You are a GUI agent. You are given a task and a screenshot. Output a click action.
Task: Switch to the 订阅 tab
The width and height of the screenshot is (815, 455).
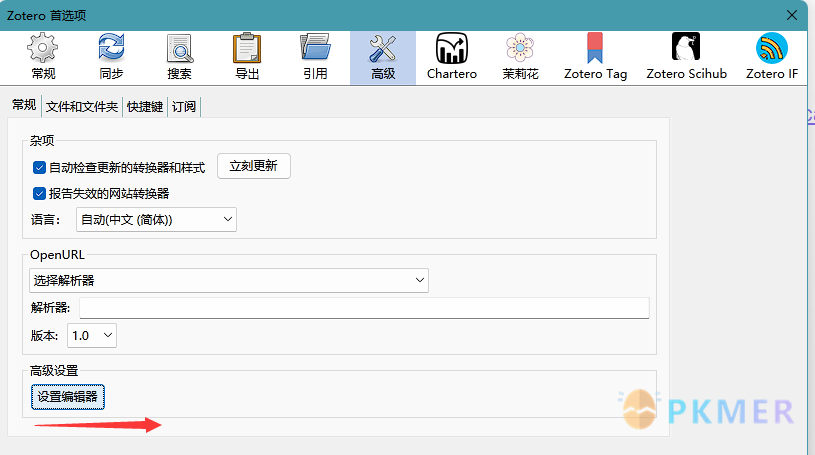pyautogui.click(x=184, y=107)
